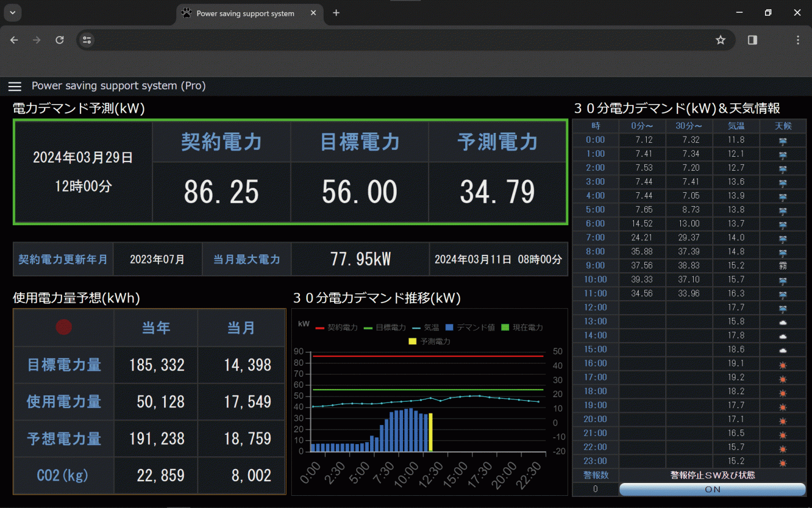Go back to the previous page

[x=14, y=40]
